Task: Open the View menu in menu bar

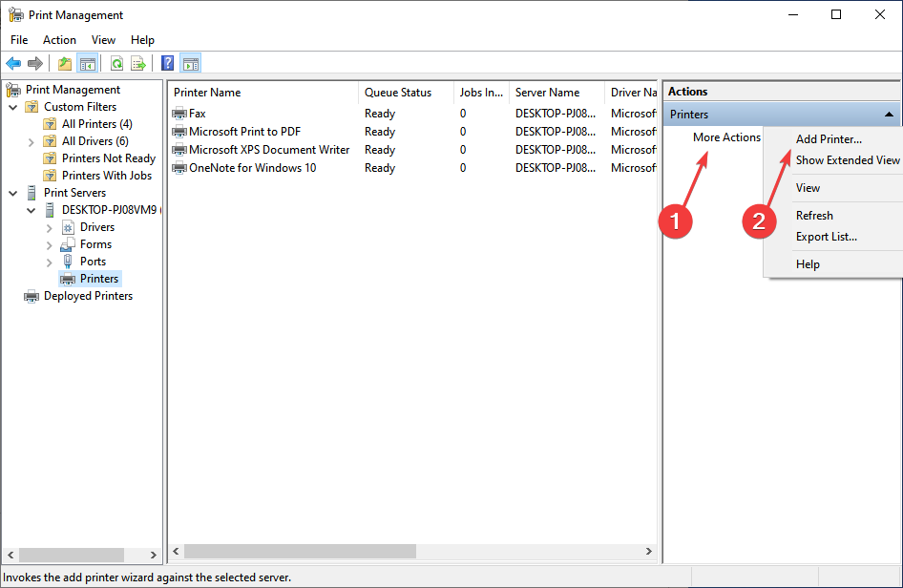Action: click(103, 40)
